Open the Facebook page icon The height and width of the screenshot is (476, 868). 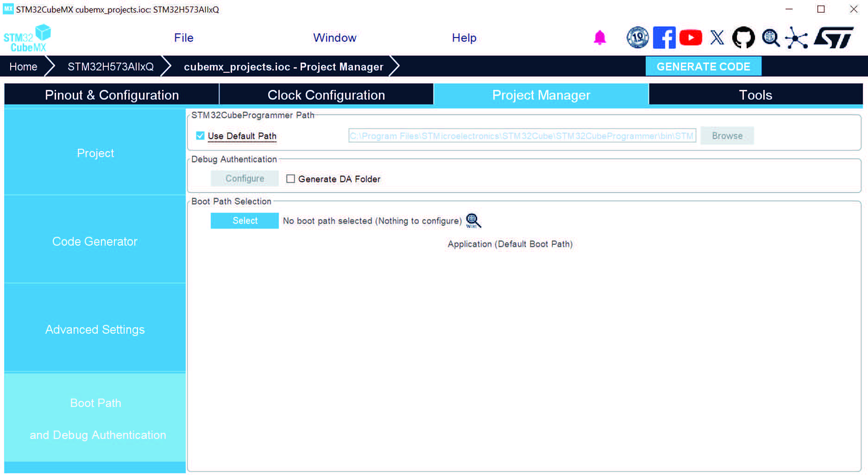pyautogui.click(x=664, y=38)
